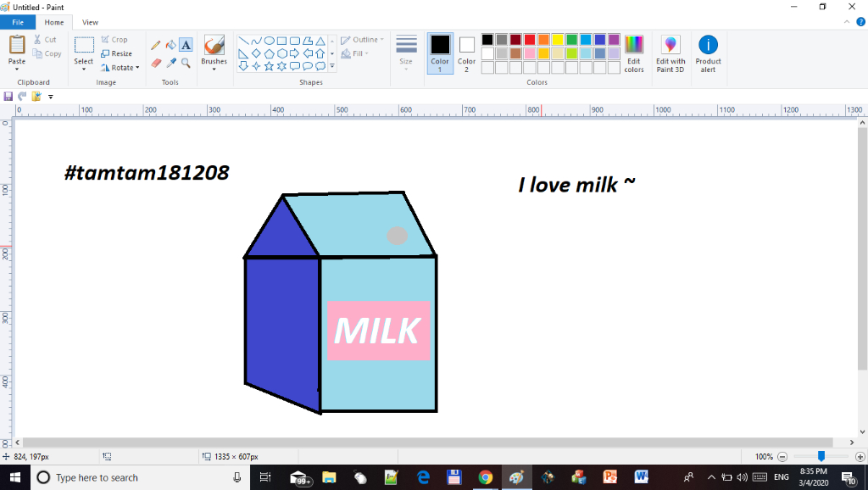The height and width of the screenshot is (490, 868).
Task: Choose the Triangle shape
Action: (x=320, y=41)
